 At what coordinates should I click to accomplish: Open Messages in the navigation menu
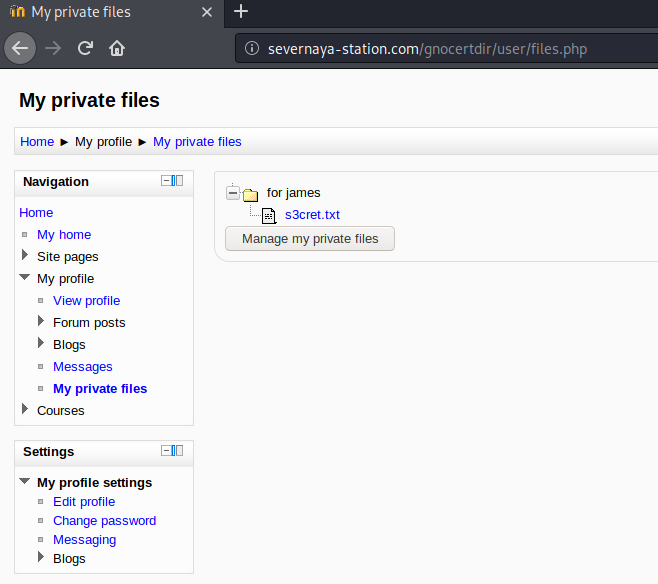82,366
